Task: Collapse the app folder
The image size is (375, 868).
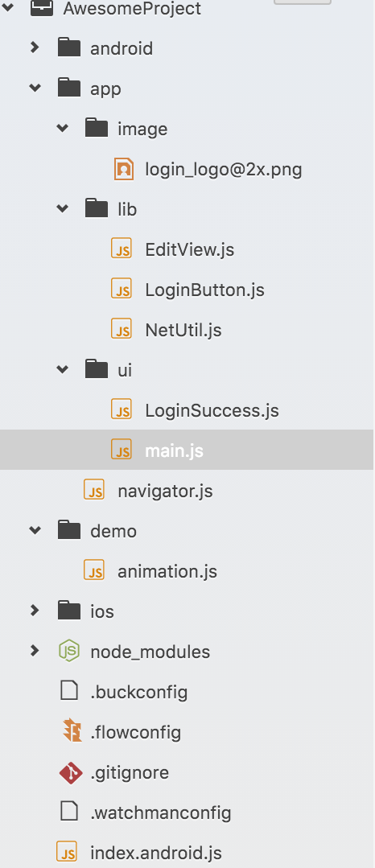Action: pos(35,88)
